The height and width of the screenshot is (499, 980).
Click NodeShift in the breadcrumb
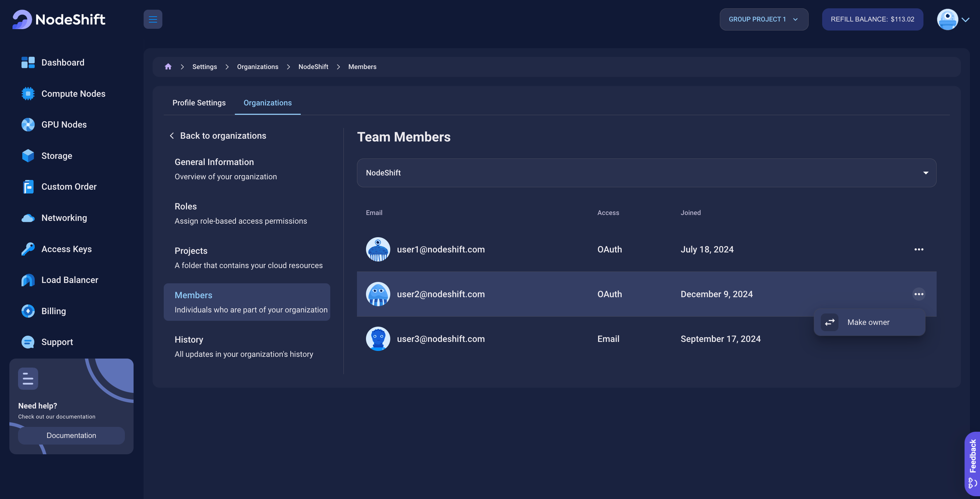tap(313, 67)
